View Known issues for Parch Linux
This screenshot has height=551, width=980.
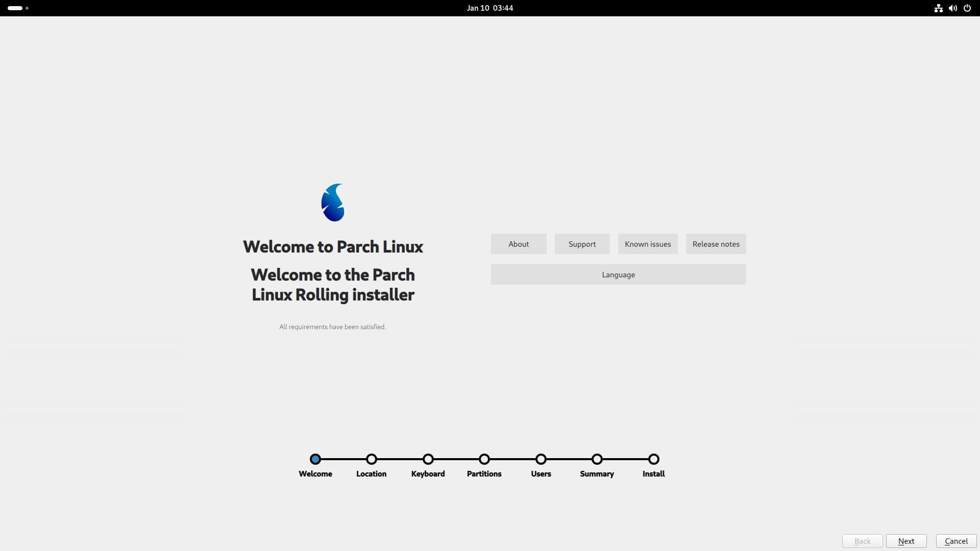pos(648,243)
